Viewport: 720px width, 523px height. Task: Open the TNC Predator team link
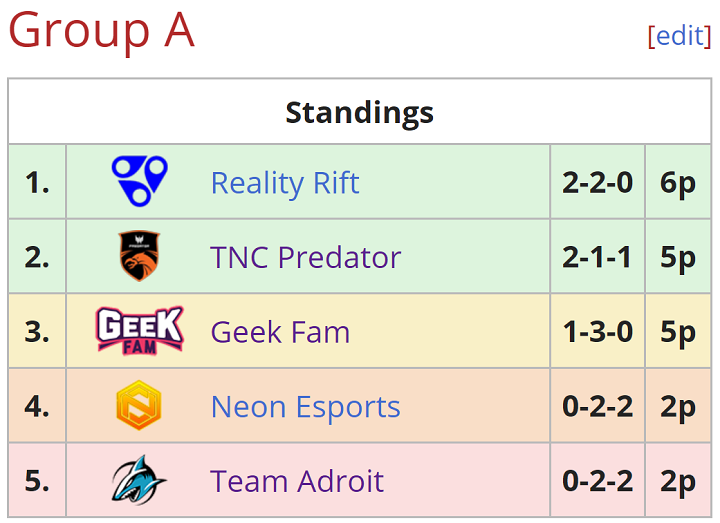[305, 257]
